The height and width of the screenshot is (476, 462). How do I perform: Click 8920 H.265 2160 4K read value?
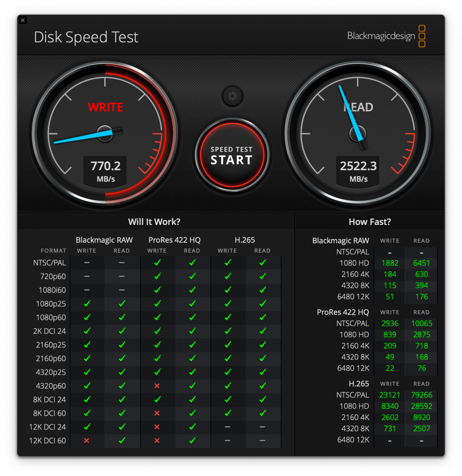(x=422, y=417)
